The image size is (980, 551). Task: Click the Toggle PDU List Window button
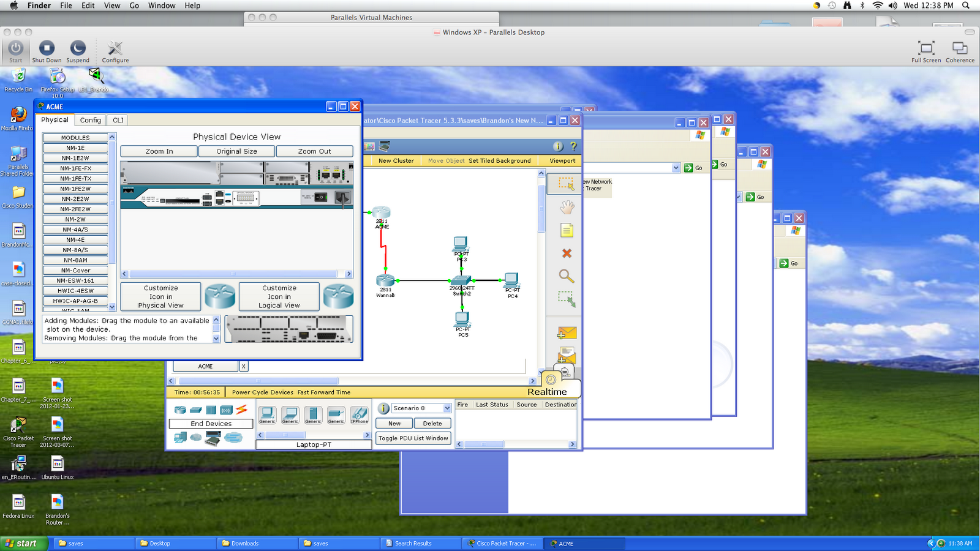pos(413,438)
